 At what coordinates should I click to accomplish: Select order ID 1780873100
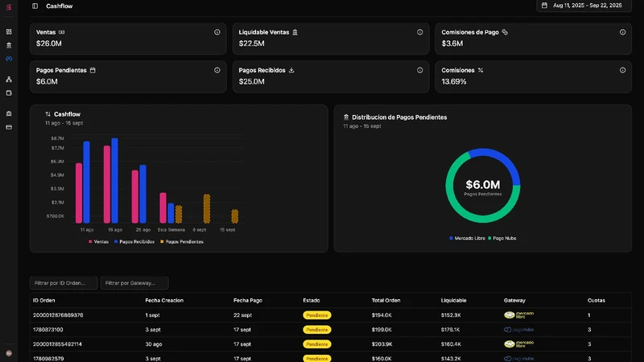tap(48, 330)
